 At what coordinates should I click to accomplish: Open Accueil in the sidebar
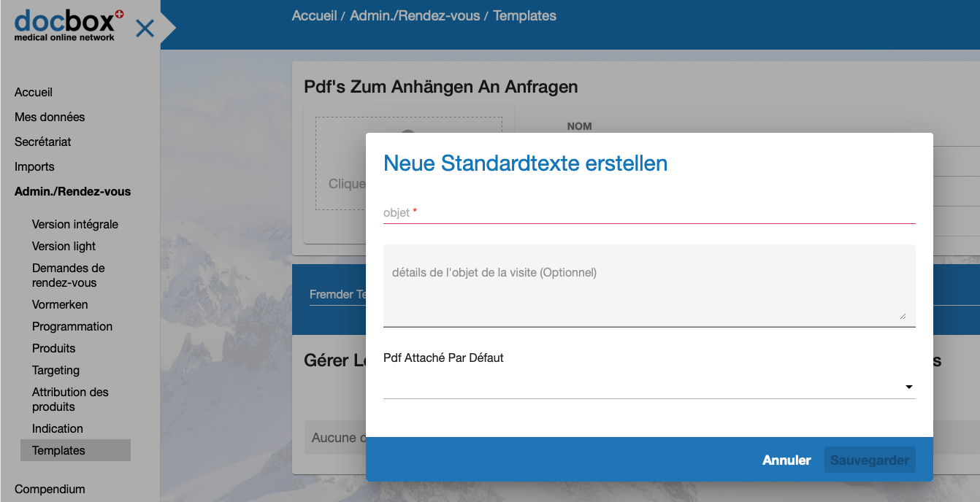point(34,93)
